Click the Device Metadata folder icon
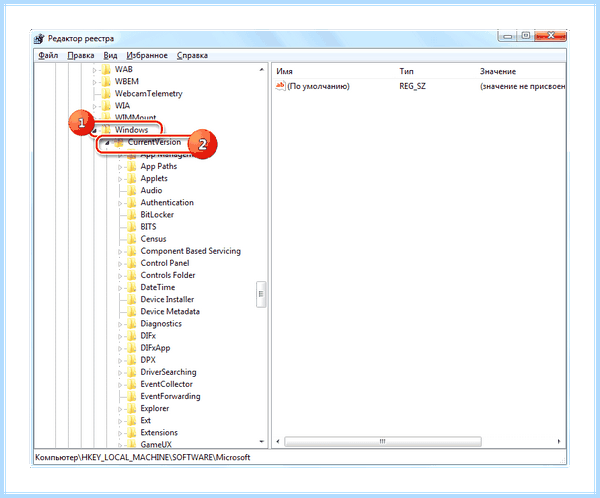 [132, 312]
